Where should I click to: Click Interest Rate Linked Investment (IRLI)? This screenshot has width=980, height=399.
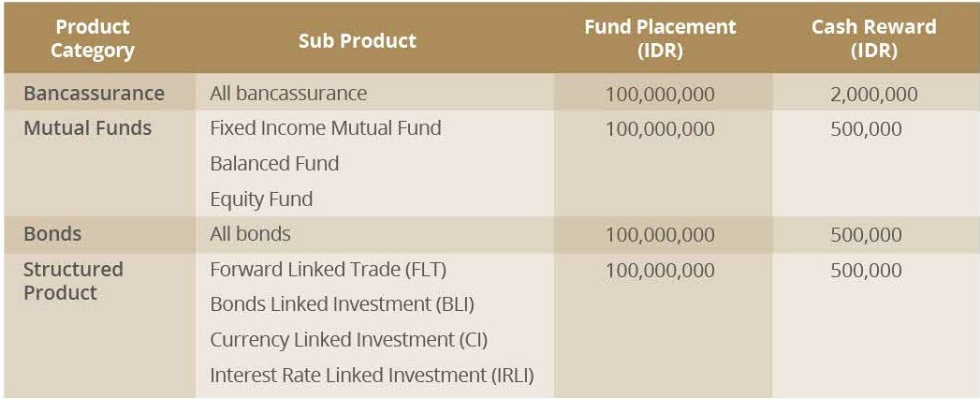coord(372,376)
